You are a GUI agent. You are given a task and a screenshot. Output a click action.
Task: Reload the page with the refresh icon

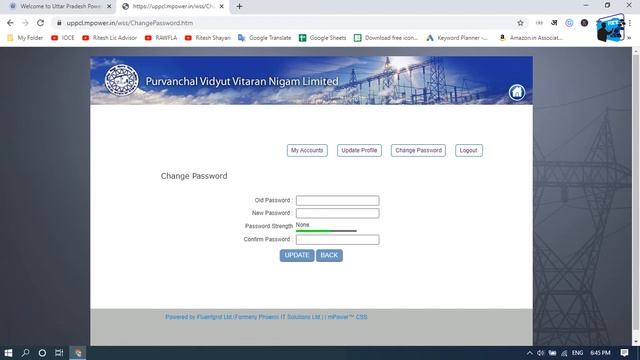pos(40,23)
